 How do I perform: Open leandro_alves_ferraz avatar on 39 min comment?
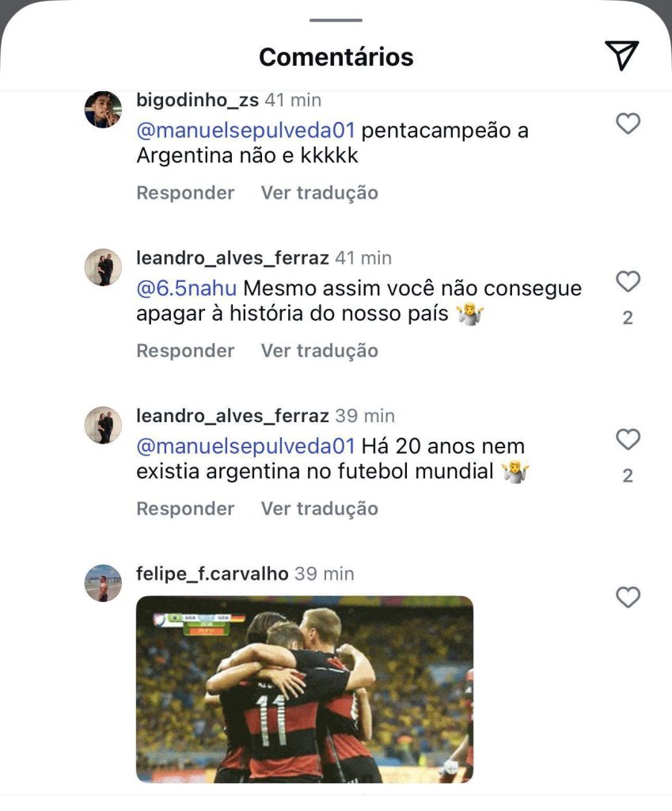103,425
